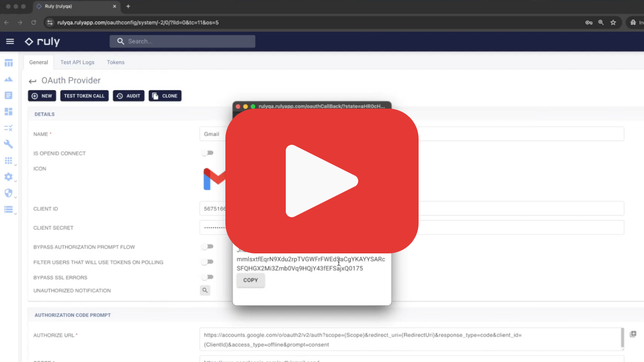The height and width of the screenshot is (362, 644).
Task: Open the shield security sidebar icon
Action: tap(8, 193)
